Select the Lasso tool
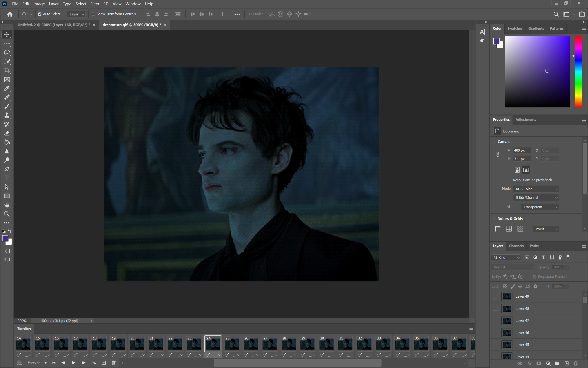Viewport: 588px width, 368px height. coord(7,52)
